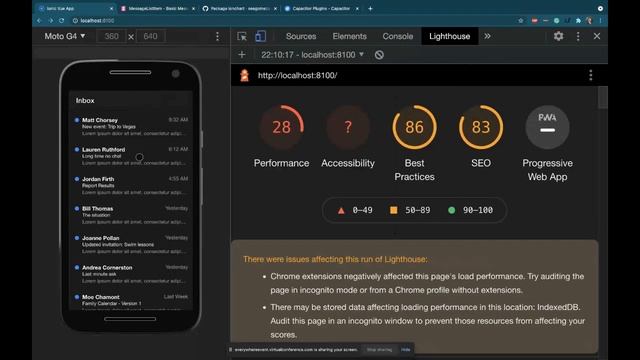Viewport: 640px width, 360px height.
Task: Click the Lighthouse logo icon in the report header
Action: (244, 75)
